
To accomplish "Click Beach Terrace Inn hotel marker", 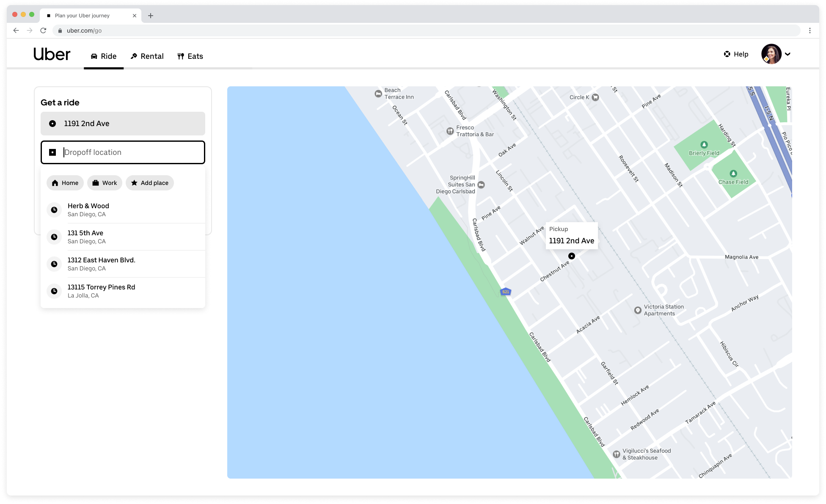I will [378, 94].
